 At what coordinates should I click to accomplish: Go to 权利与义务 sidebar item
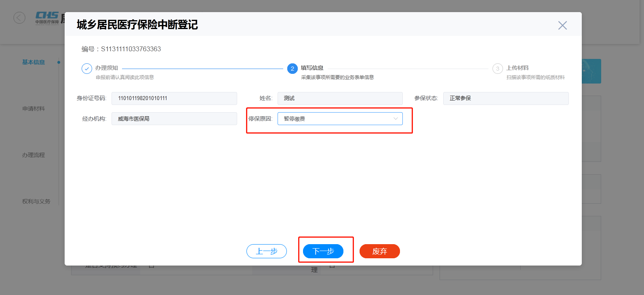tap(36, 201)
